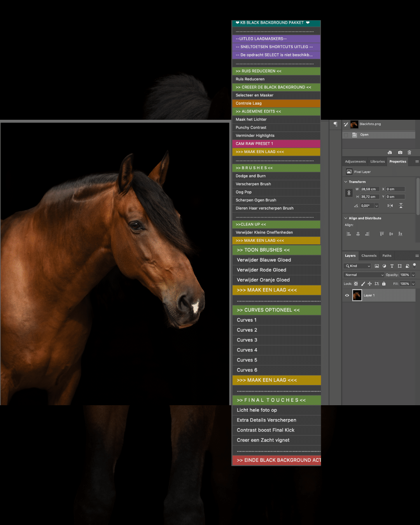Open the Normal blend mode dropdown
This screenshot has width=420, height=525.
(364, 275)
